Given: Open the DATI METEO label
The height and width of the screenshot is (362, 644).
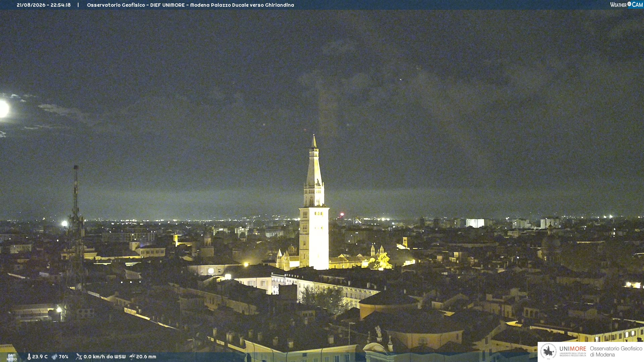Looking at the screenshot, I should (x=12, y=357).
